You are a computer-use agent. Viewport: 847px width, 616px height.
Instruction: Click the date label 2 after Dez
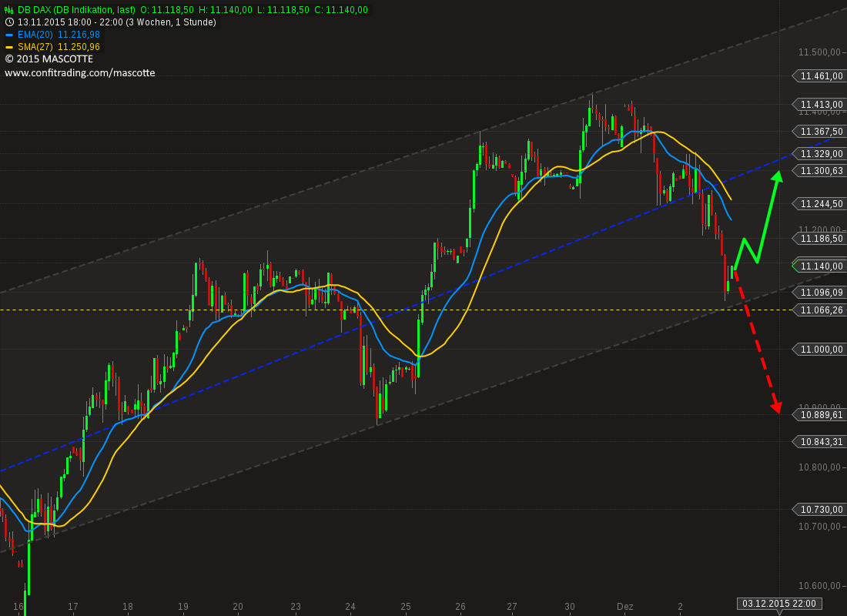681,607
